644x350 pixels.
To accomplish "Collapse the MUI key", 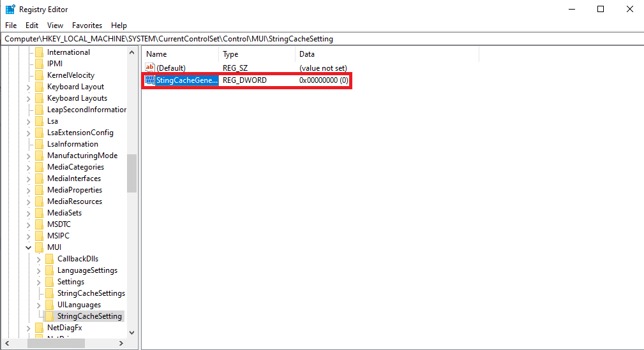I will pos(28,247).
